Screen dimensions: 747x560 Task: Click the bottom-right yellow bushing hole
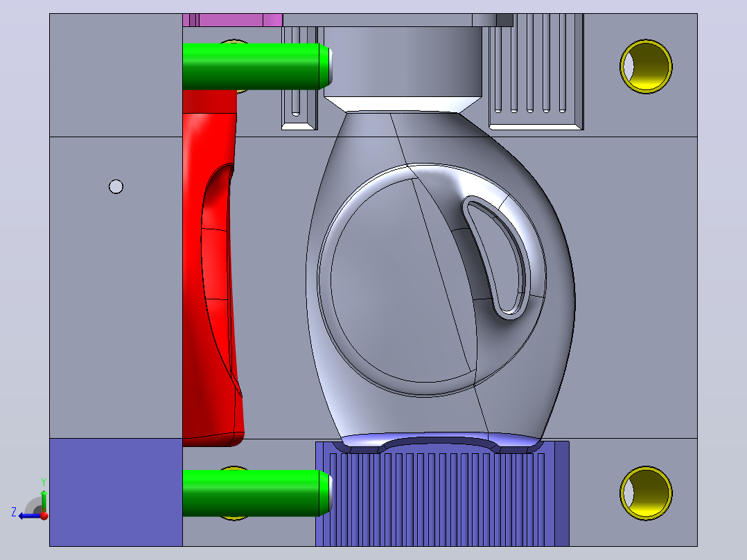pyautogui.click(x=646, y=493)
